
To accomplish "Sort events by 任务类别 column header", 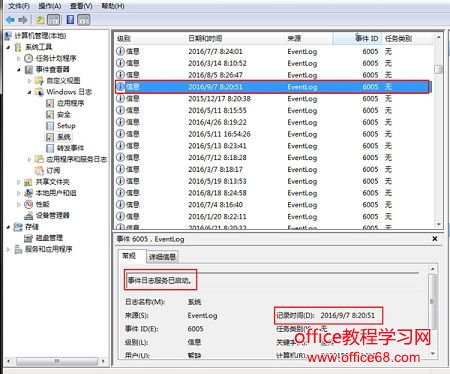I will [407, 38].
